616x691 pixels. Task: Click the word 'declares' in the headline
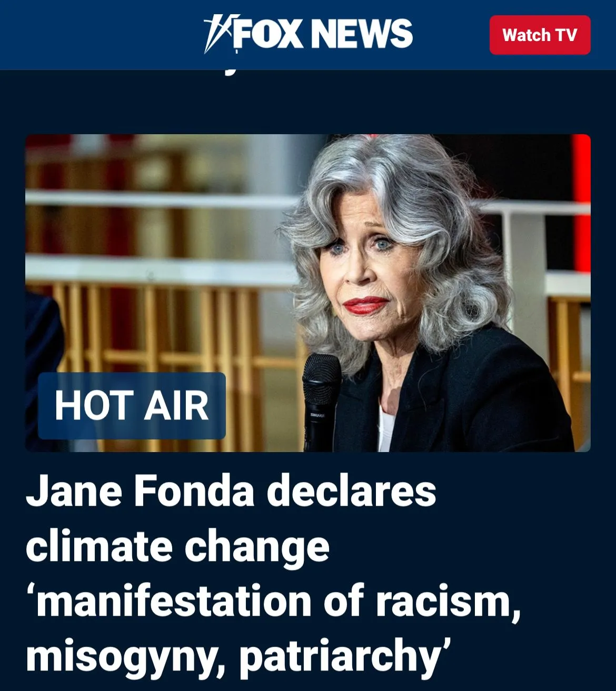[x=352, y=491]
